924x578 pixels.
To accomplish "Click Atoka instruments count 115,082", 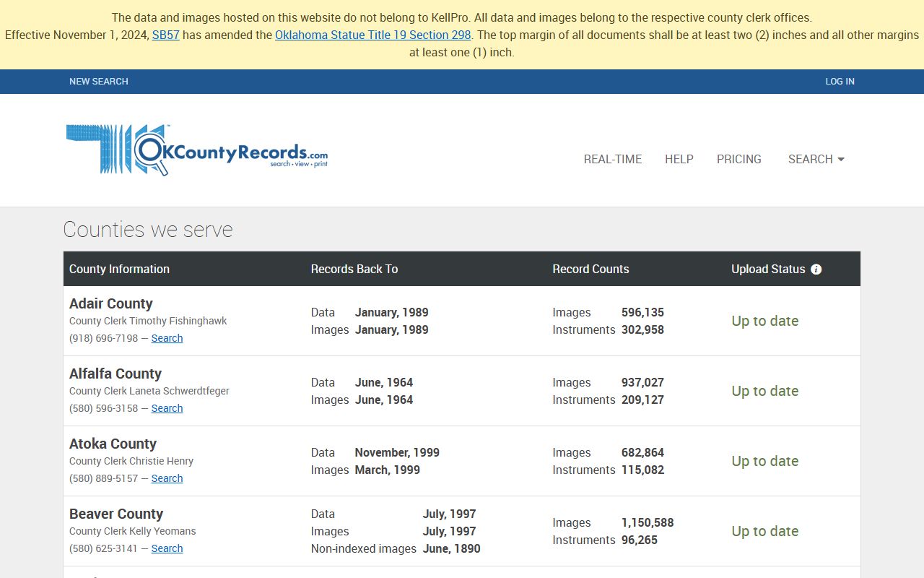I will tap(642, 470).
